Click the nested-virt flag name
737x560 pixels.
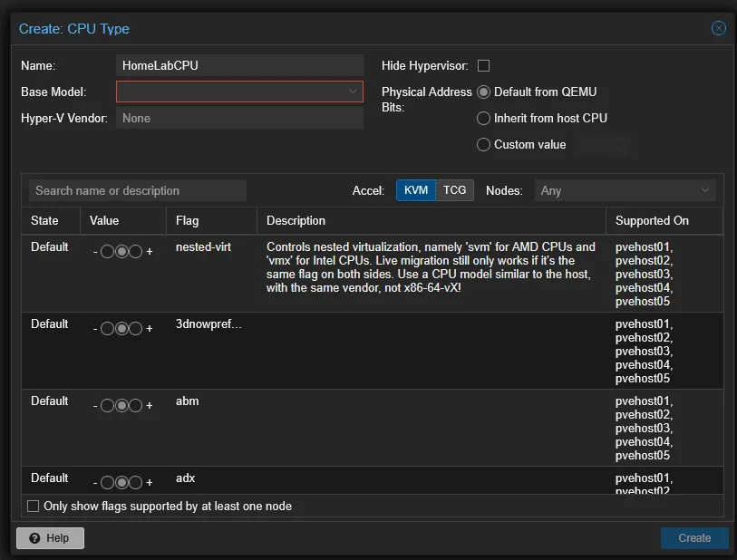click(203, 246)
